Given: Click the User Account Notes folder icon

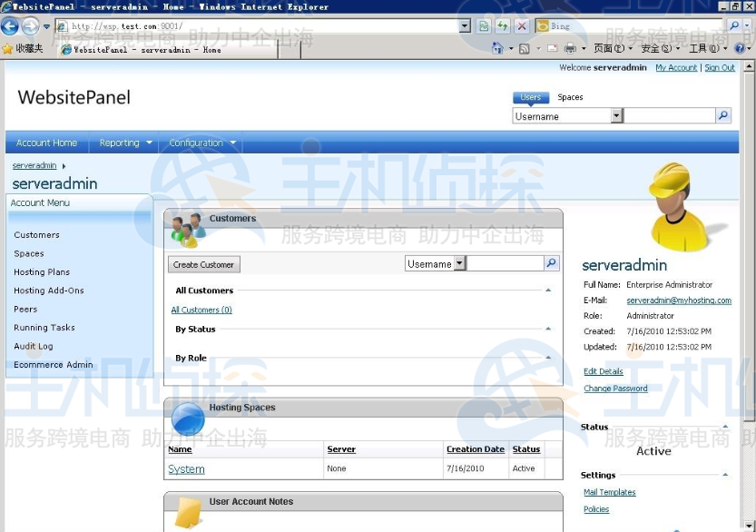Looking at the screenshot, I should click(x=187, y=514).
